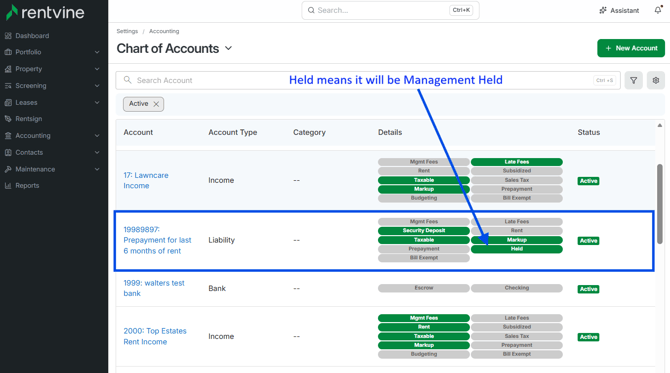The image size is (670, 373).
Task: Expand the Contacts menu chevron
Action: (97, 153)
